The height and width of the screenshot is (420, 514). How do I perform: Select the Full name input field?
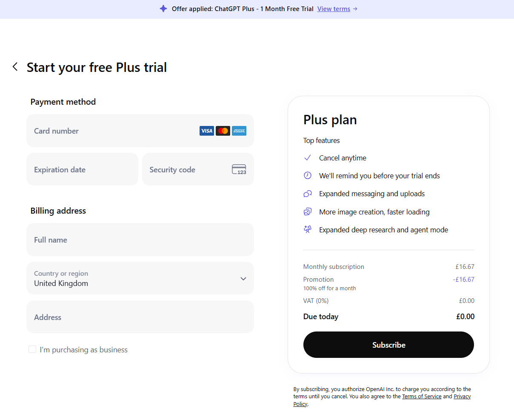tap(140, 240)
